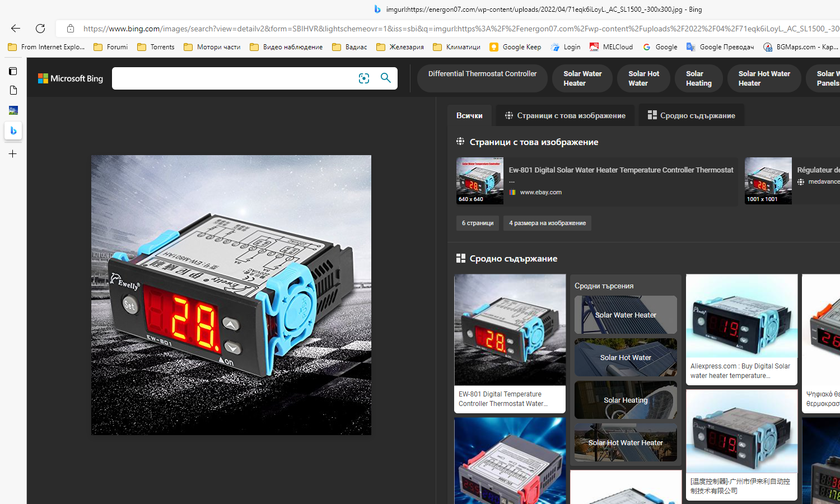The image size is (840, 504).
Task: Open the tab actions menu icon
Action: pos(13,71)
